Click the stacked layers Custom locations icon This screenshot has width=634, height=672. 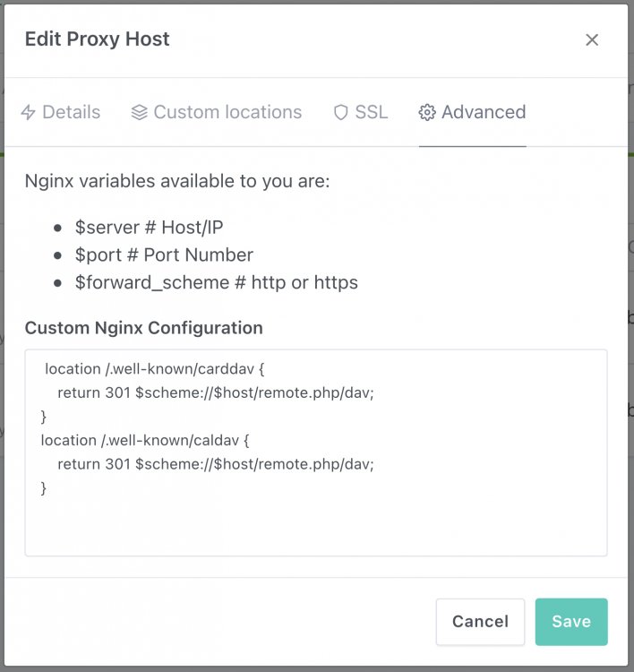click(139, 112)
